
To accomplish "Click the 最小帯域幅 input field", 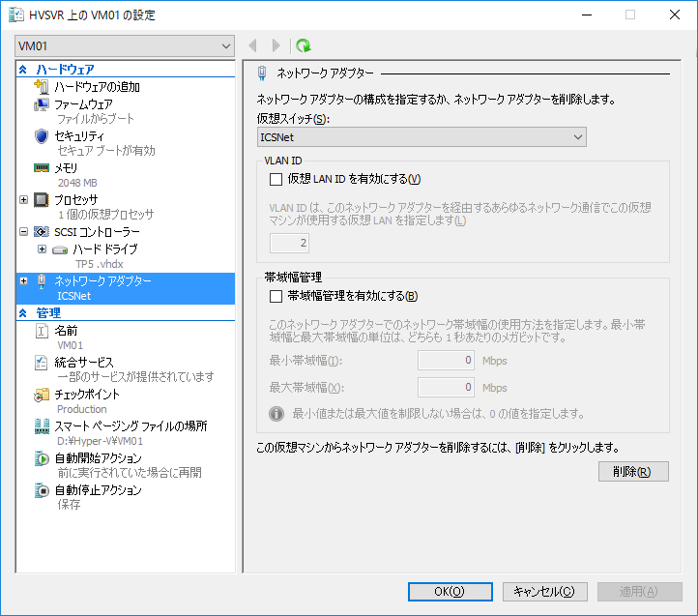I will tap(446, 361).
